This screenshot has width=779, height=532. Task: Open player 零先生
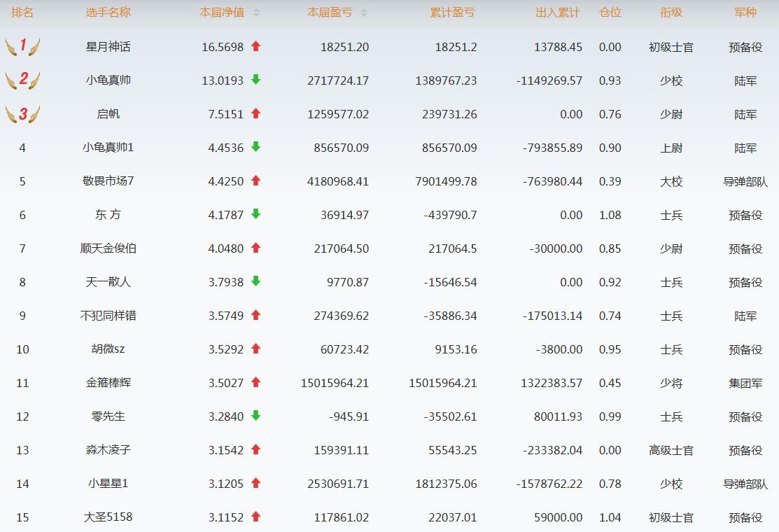[108, 416]
